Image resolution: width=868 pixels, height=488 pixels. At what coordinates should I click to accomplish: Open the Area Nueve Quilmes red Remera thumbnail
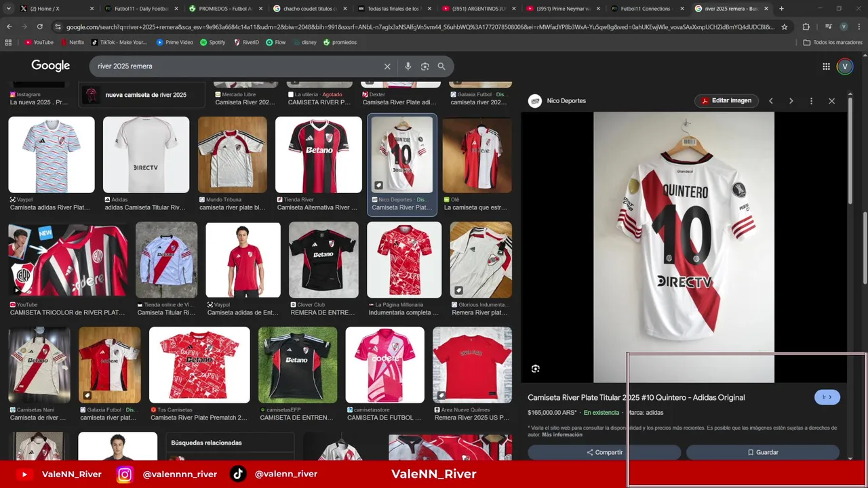[473, 365]
